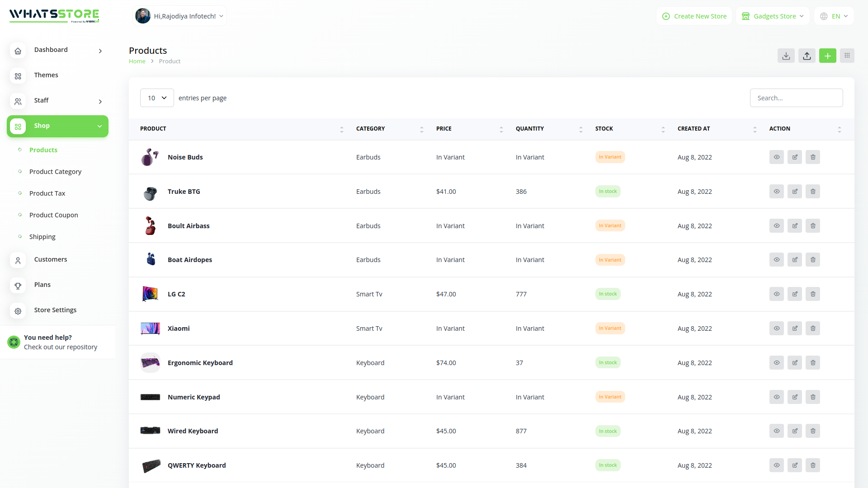Open Product Category in sidebar

(x=55, y=172)
